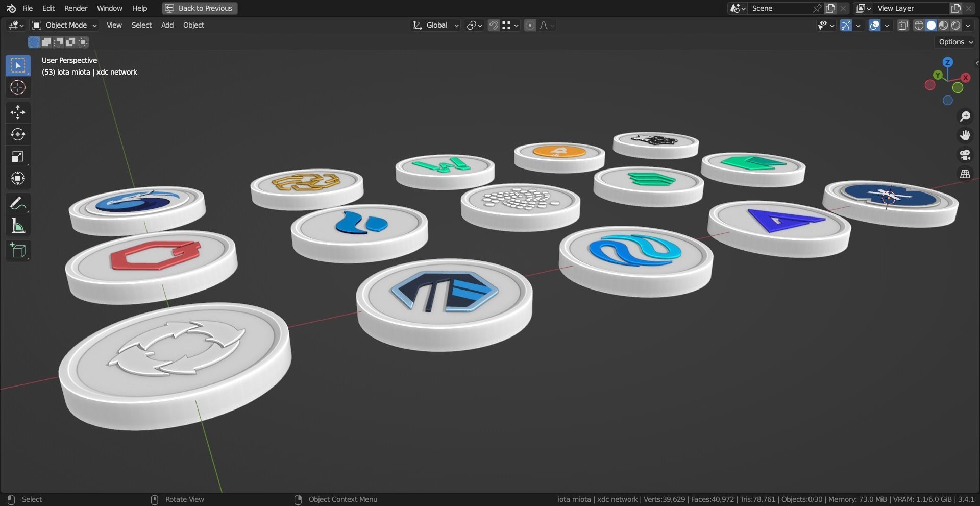This screenshot has height=506, width=980.
Task: Open the Render menu
Action: pos(76,8)
